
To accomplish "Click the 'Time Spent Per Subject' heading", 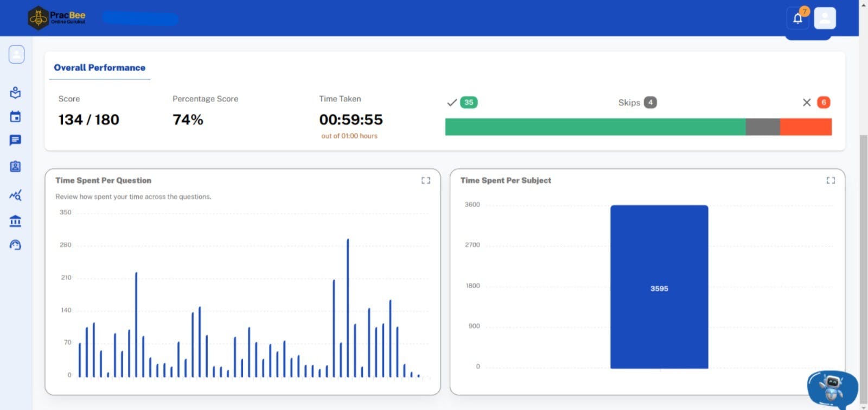I will pyautogui.click(x=506, y=180).
